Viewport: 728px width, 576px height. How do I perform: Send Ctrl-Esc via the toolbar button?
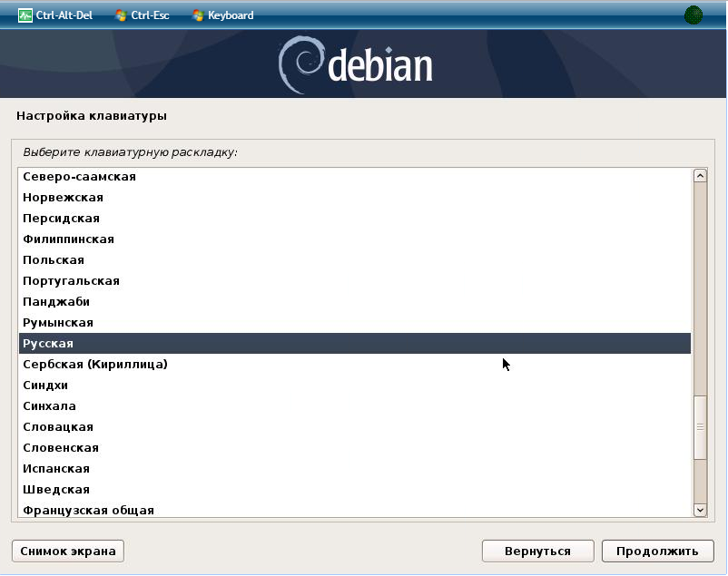tap(143, 15)
